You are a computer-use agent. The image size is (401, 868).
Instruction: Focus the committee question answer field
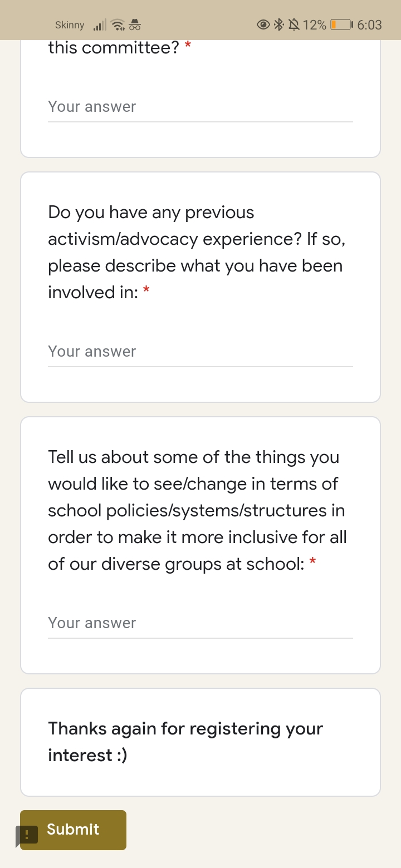pyautogui.click(x=200, y=107)
